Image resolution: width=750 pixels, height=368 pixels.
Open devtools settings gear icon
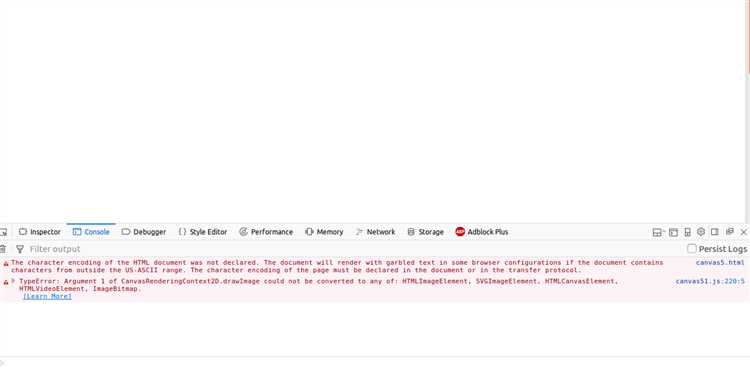click(x=701, y=232)
